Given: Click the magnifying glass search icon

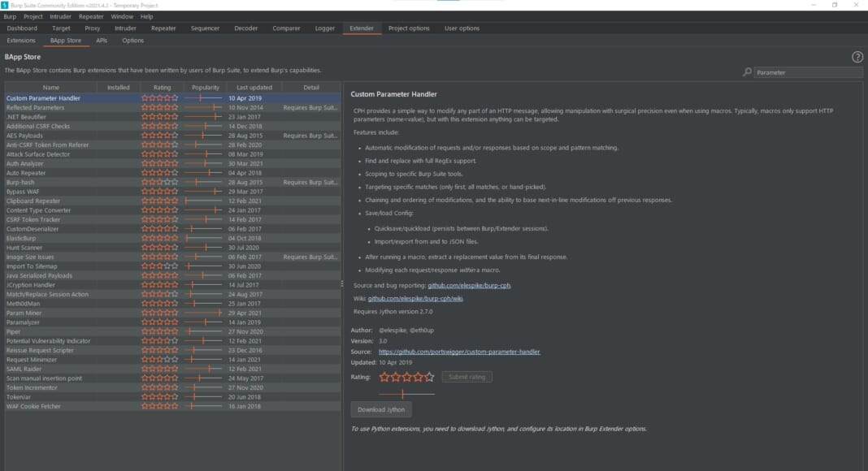Looking at the screenshot, I should [747, 72].
